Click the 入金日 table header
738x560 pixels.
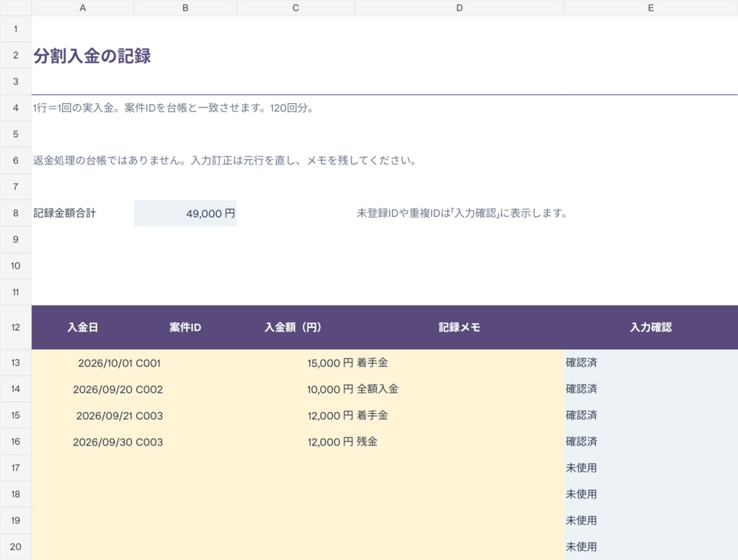coord(83,327)
